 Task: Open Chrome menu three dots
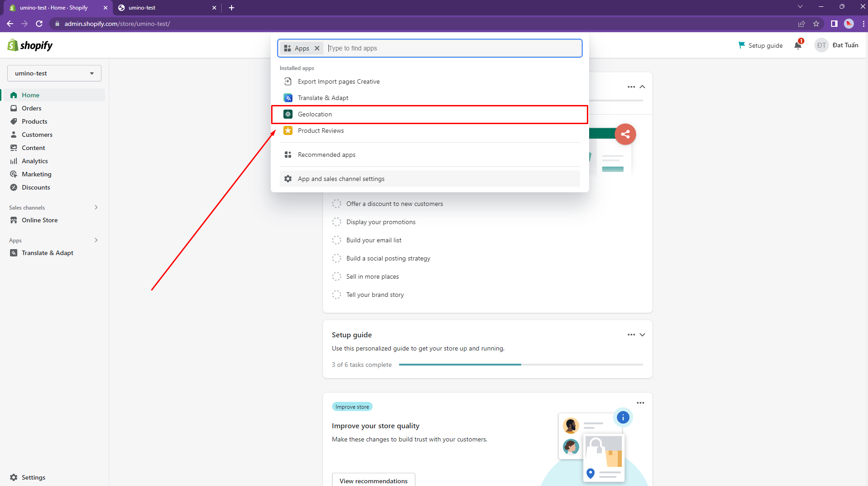click(x=863, y=24)
